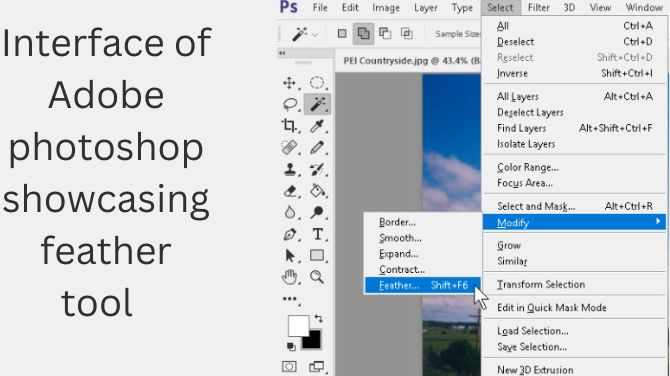This screenshot has height=376, width=670.
Task: Open the Window menu
Action: pos(644,8)
